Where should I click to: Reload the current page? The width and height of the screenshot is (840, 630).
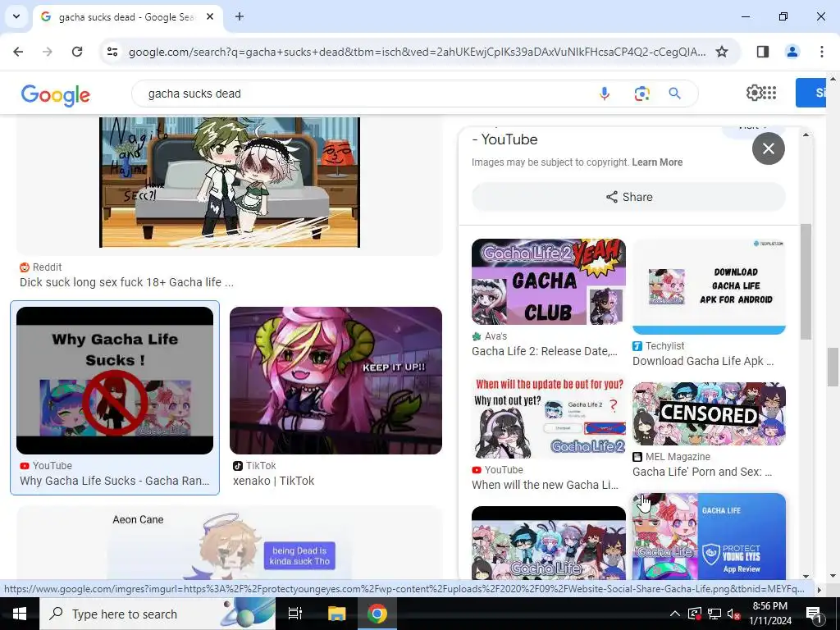(x=77, y=52)
